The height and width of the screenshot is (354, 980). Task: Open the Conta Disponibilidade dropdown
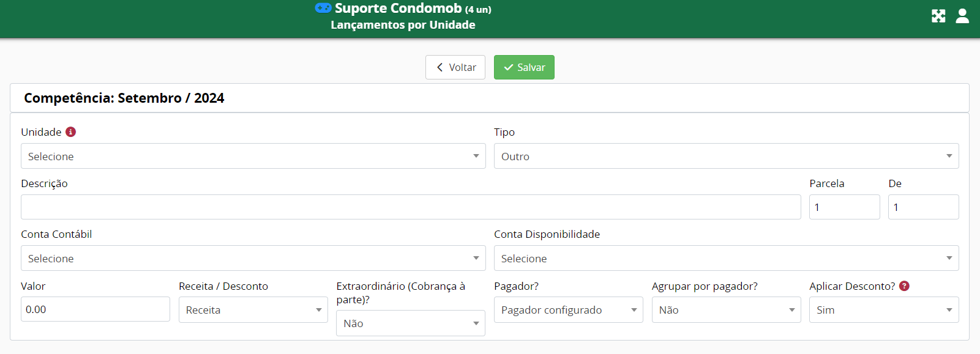[726, 258]
